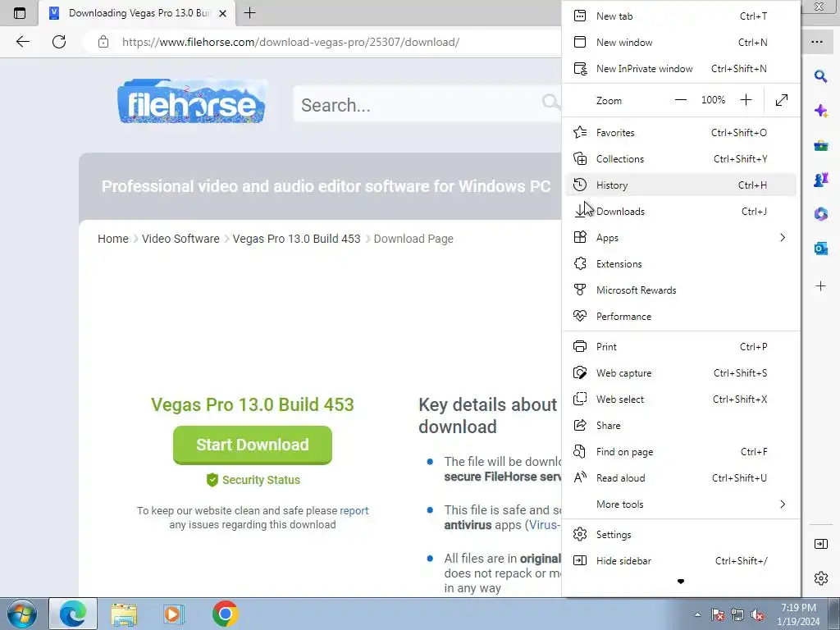The image size is (840, 630).
Task: Open Collections from the menu
Action: click(680, 158)
